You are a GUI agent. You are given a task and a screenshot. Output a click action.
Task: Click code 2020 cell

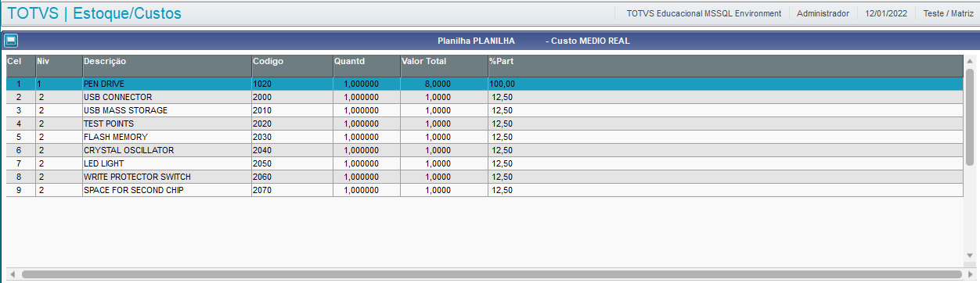tap(293, 124)
